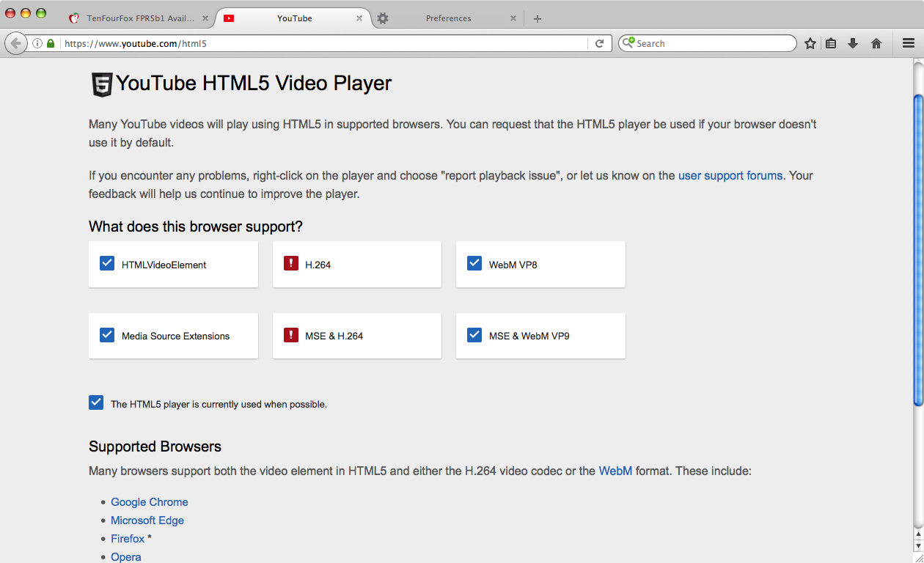Click the red warning icon beside MSE & H.264
924x563 pixels.
pyautogui.click(x=291, y=335)
